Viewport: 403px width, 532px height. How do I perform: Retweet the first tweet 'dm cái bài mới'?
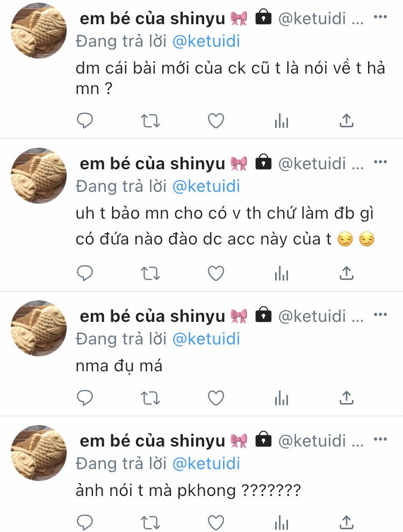(150, 121)
